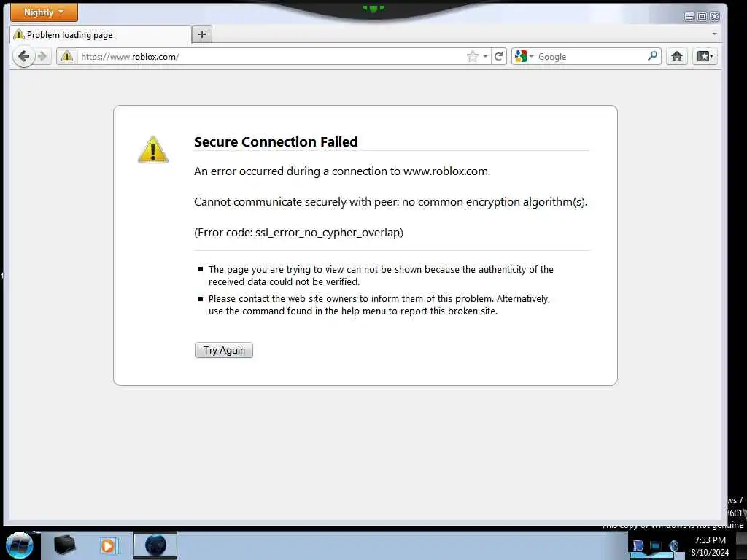The height and width of the screenshot is (560, 747).
Task: Go forward using the forward arrow
Action: [x=43, y=57]
